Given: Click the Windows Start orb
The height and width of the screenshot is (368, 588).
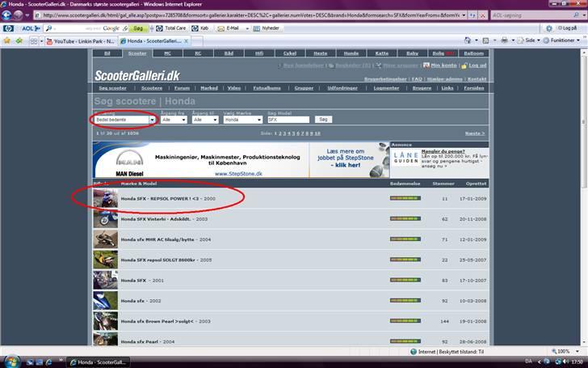Looking at the screenshot, I should pyautogui.click(x=10, y=361).
